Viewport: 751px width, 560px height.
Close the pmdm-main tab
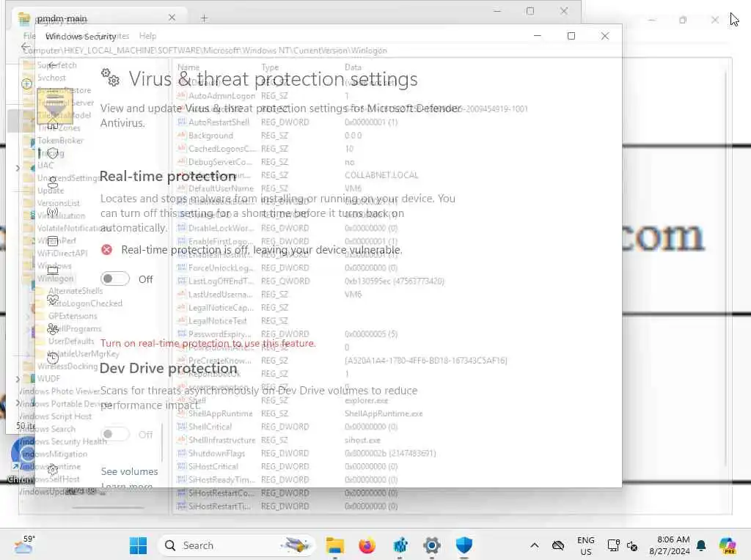click(x=172, y=18)
